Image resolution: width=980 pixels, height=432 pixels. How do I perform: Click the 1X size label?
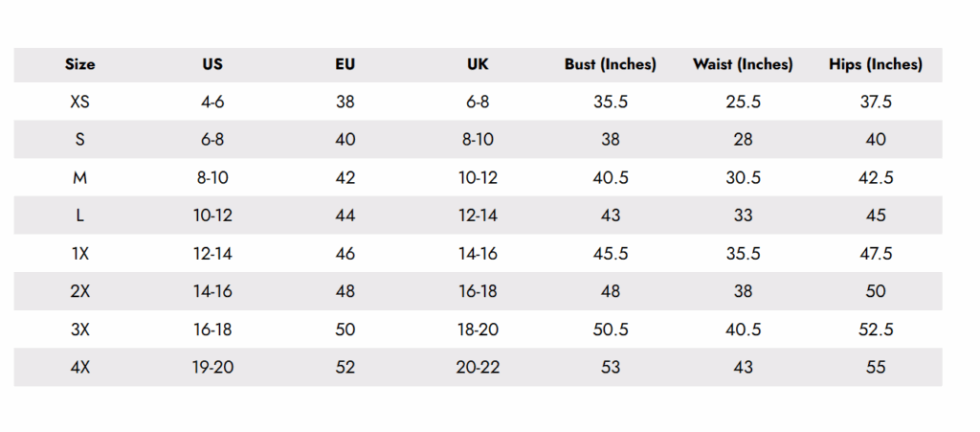pyautogui.click(x=80, y=254)
